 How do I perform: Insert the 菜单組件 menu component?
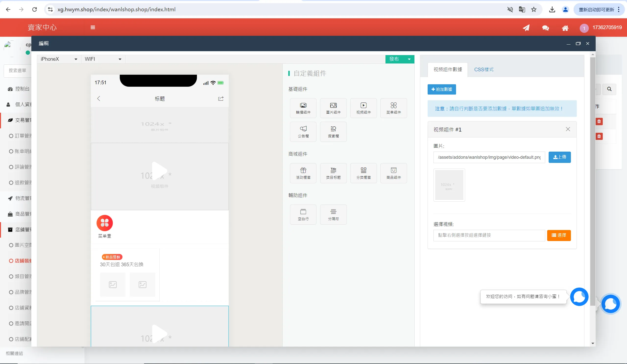click(393, 108)
